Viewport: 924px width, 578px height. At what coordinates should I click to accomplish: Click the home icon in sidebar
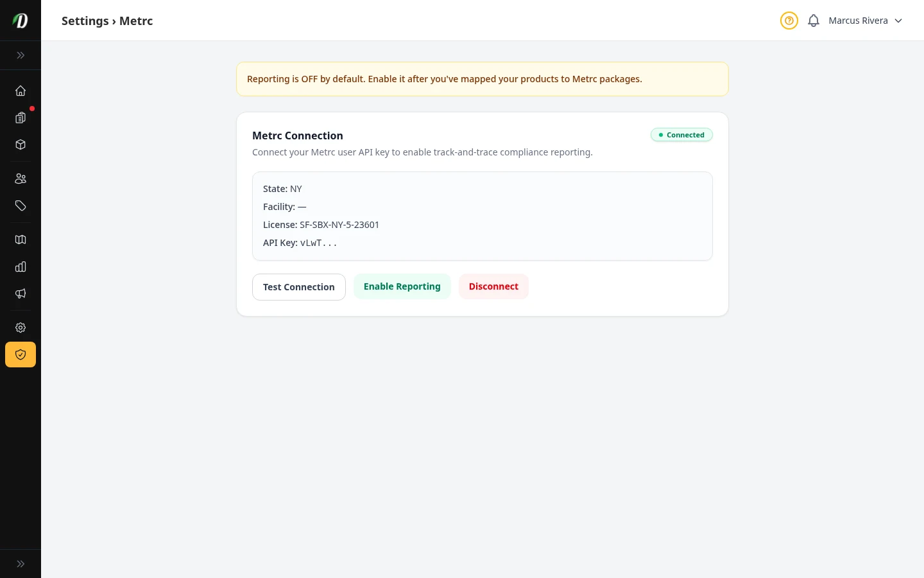click(21, 91)
